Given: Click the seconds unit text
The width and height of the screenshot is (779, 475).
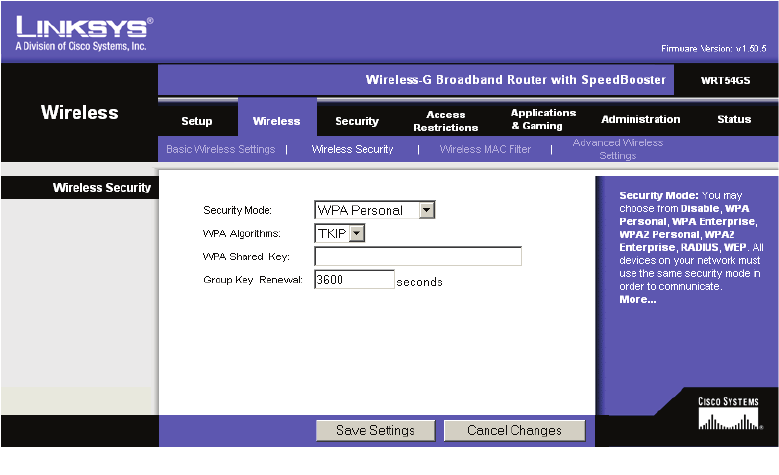Looking at the screenshot, I should click(x=419, y=282).
